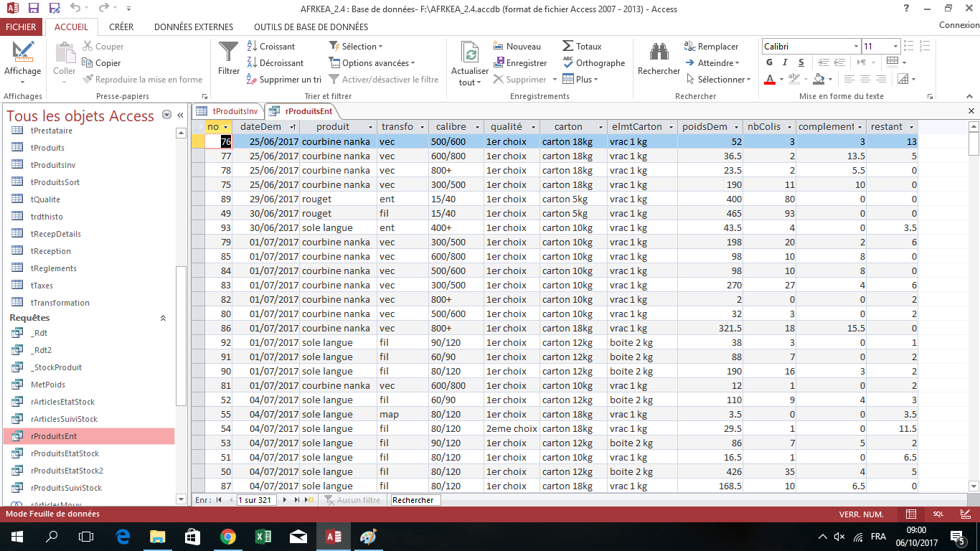Screen dimensions: 980x551
Task: Open the FICHIER tab
Action: (x=21, y=27)
